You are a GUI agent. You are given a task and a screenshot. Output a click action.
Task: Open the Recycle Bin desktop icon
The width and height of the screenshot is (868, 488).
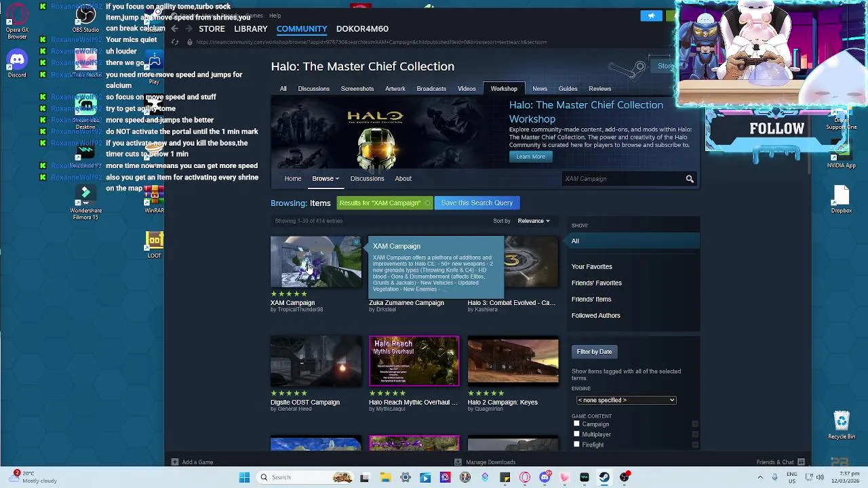842,426
